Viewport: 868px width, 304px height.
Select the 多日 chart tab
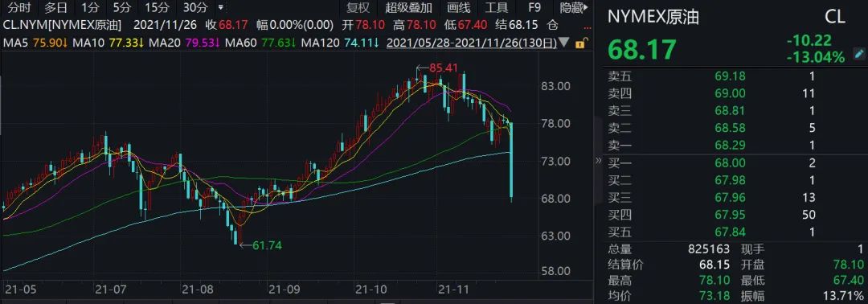coord(56,8)
